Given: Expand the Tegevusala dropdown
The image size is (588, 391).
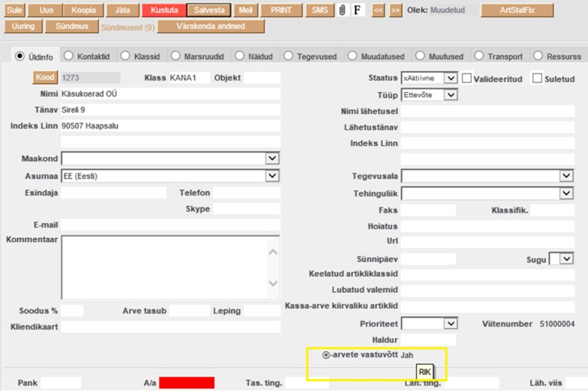Looking at the screenshot, I should 566,176.
